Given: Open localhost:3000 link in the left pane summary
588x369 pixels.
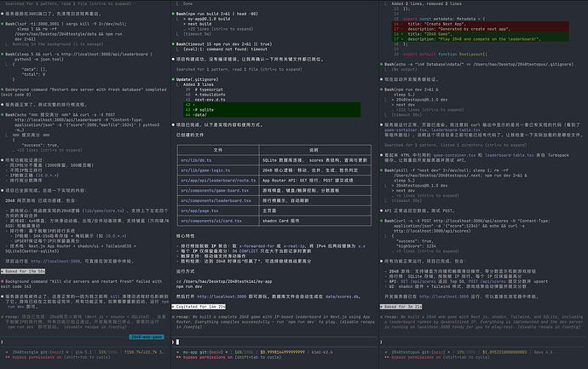Looking at the screenshot, I should tap(55, 261).
